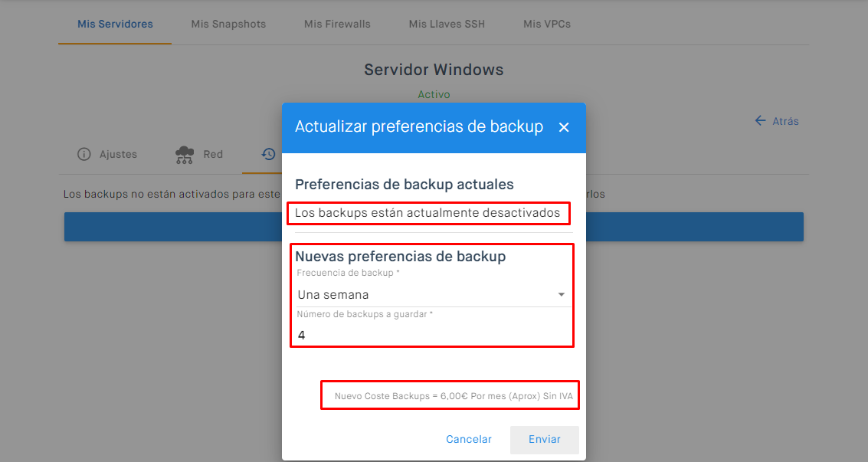Click the info icon beside Ajustes
Viewport: 868px width, 462px height.
click(84, 154)
